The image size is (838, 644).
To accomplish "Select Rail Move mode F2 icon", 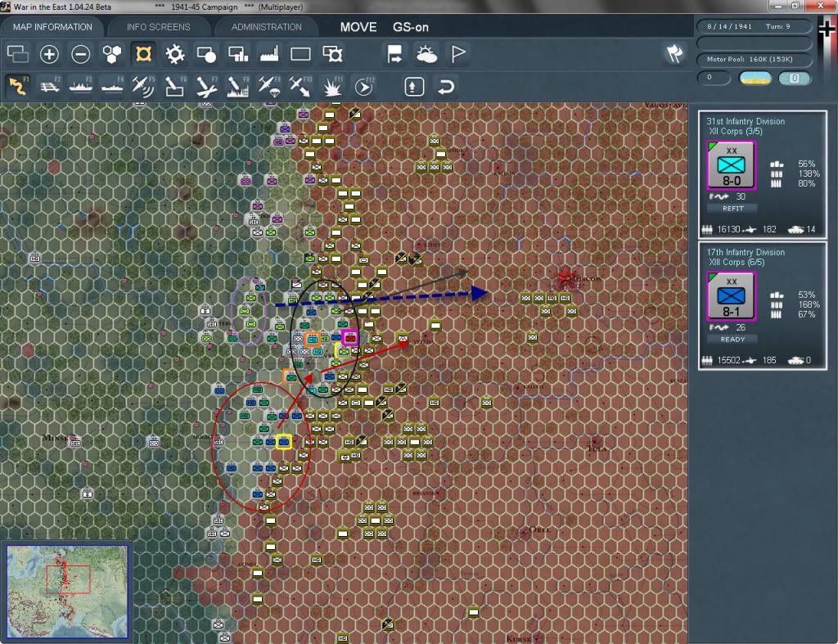I will pos(49,86).
